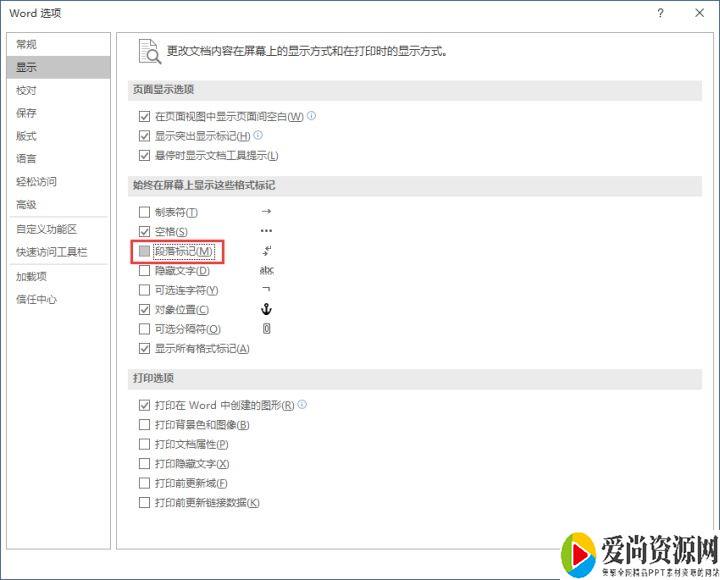Uncheck the 空格 formatting mark checkbox
This screenshot has height=580, width=720.
coord(145,232)
